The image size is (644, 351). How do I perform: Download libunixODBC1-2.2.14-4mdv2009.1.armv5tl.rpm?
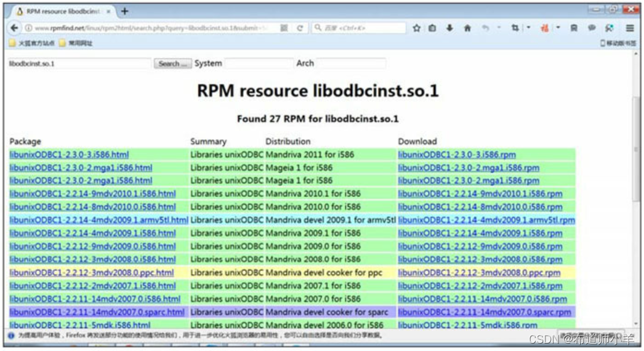click(486, 220)
